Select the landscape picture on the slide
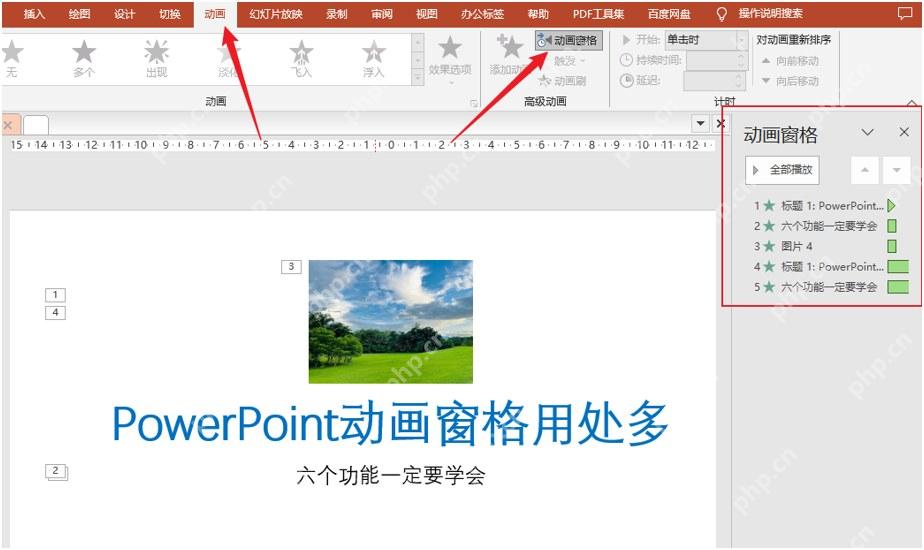Viewport: 924px width, 550px height. tap(391, 322)
